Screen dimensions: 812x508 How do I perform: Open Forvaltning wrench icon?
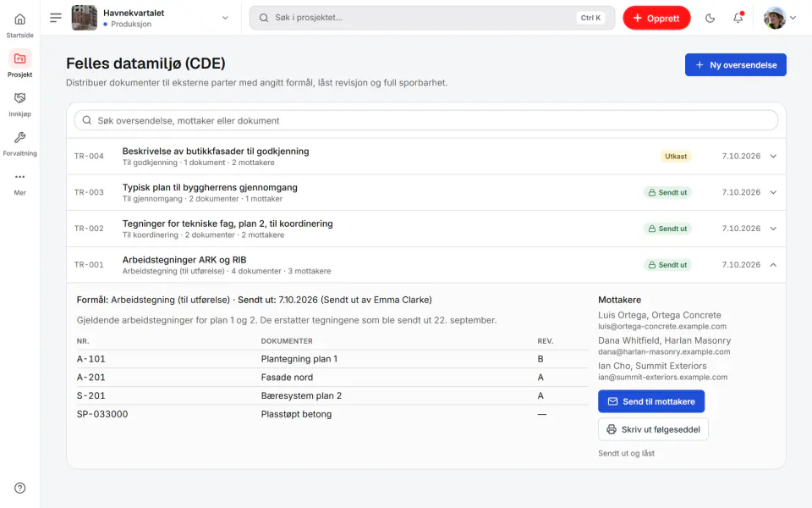click(x=19, y=137)
